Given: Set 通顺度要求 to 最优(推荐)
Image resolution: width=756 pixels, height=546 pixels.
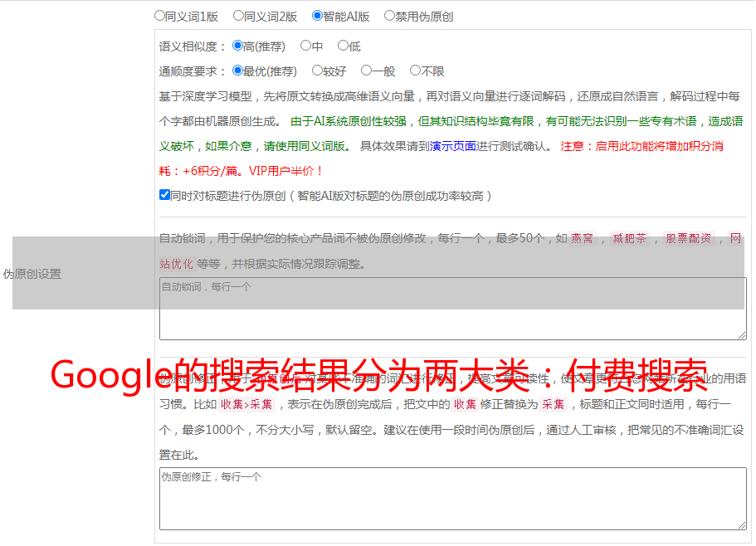Looking at the screenshot, I should click(237, 71).
